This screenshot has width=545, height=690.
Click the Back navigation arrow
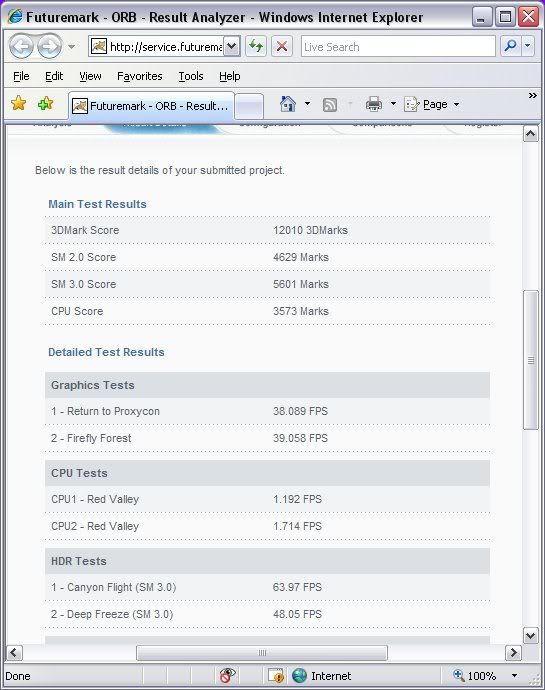pos(21,46)
